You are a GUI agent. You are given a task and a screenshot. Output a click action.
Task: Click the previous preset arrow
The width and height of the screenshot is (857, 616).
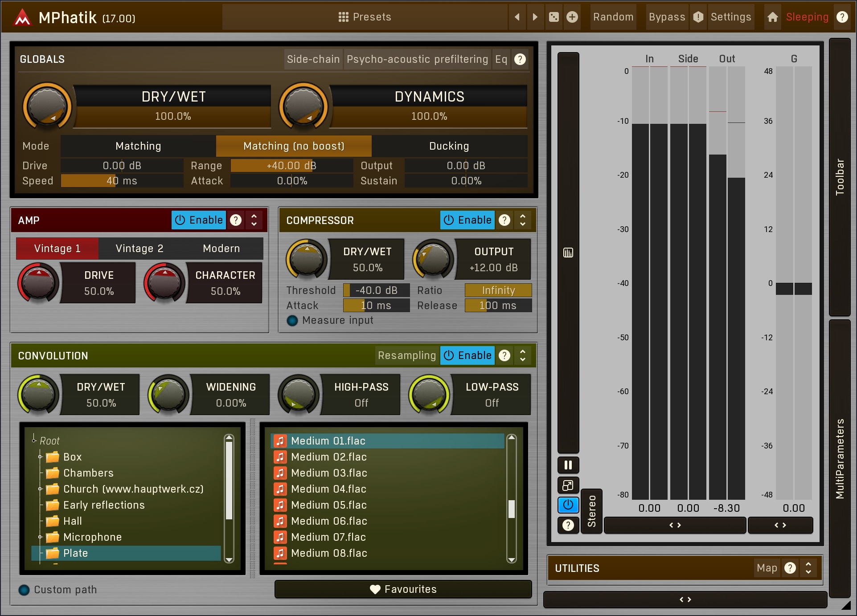[517, 17]
